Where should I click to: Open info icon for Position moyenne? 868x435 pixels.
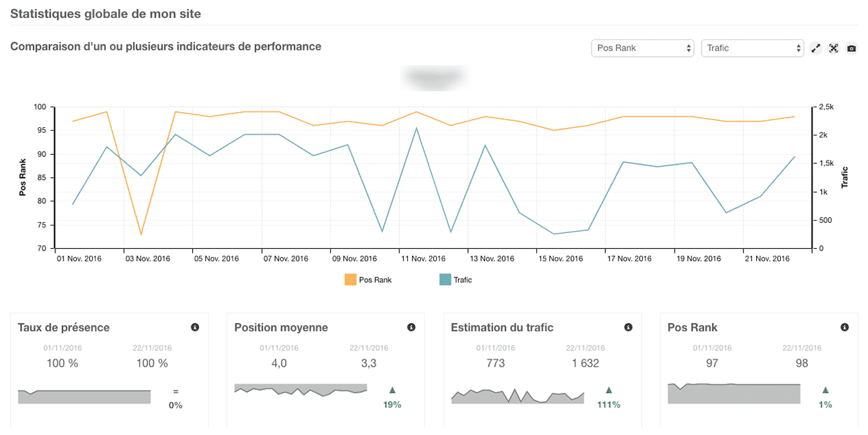[411, 327]
